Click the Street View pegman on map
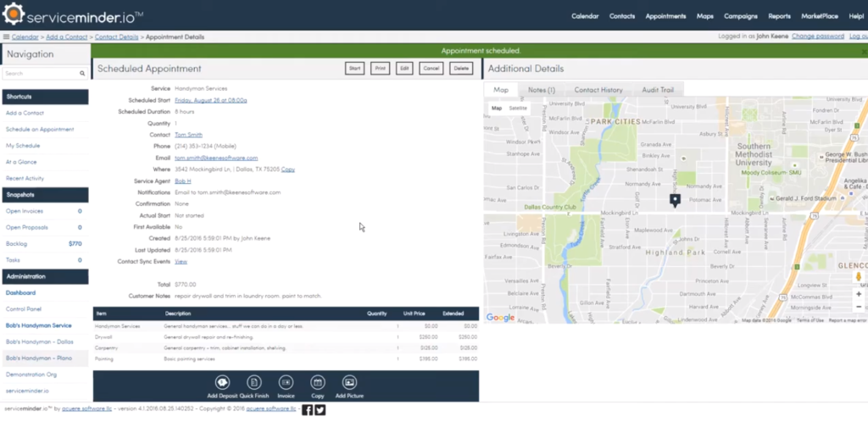This screenshot has height=422, width=868. 859,276
